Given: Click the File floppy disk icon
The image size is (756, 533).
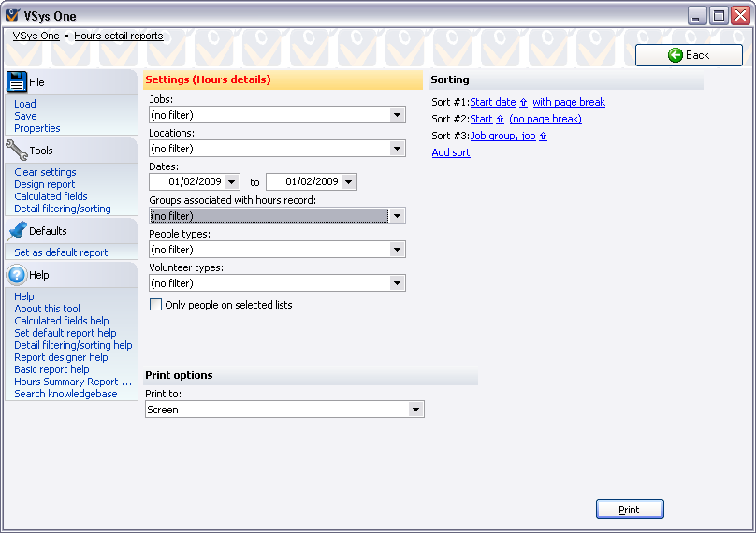Looking at the screenshot, I should pos(17,82).
